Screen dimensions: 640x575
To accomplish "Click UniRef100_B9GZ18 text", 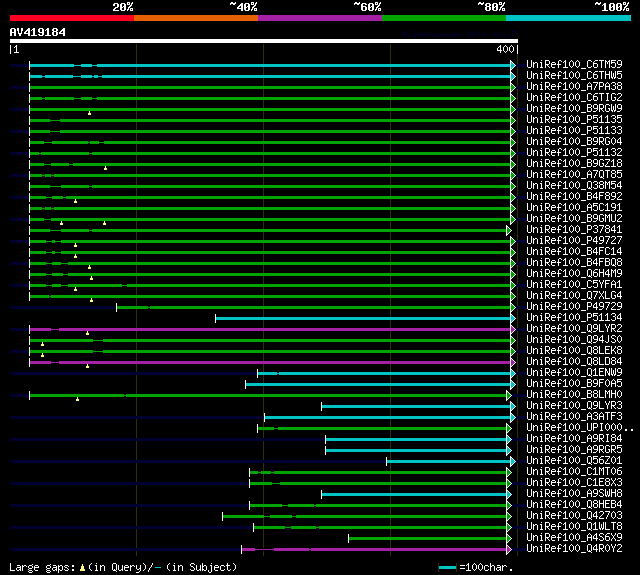I will point(574,164).
